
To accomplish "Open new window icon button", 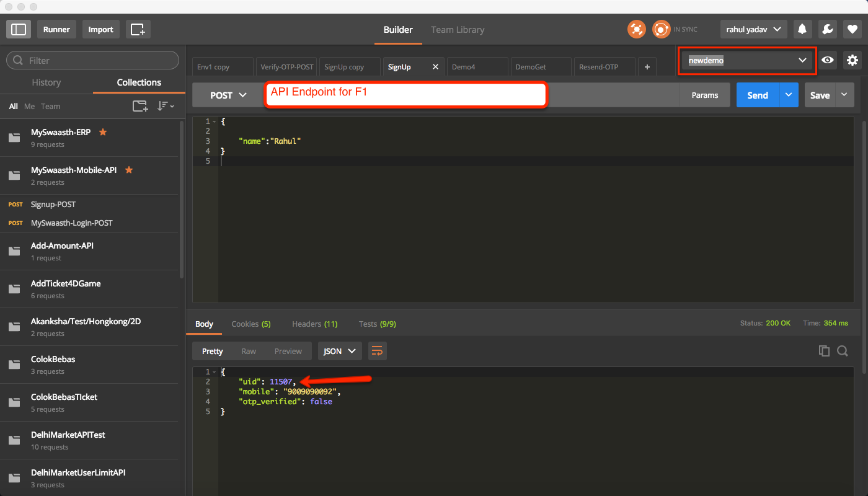I will [x=138, y=29].
